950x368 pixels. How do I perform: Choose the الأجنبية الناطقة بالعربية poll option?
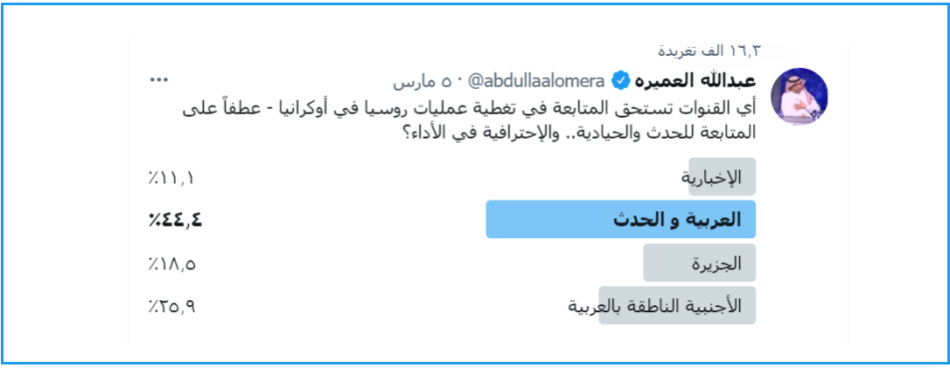click(x=677, y=306)
